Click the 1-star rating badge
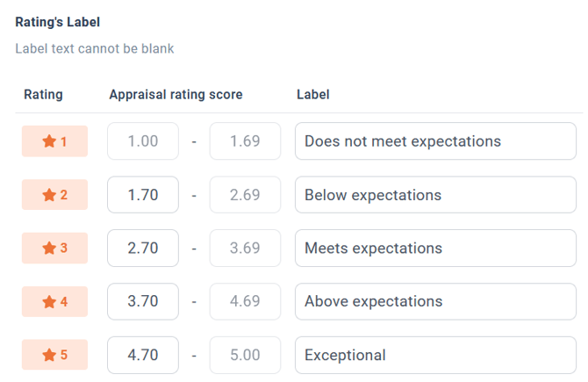This screenshot has height=382, width=588. point(54,141)
